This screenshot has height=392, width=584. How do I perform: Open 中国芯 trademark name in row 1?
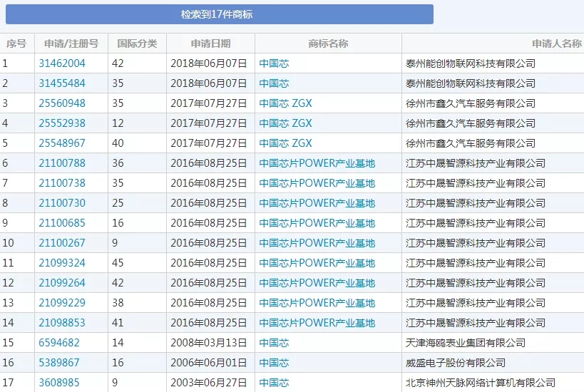pos(274,63)
